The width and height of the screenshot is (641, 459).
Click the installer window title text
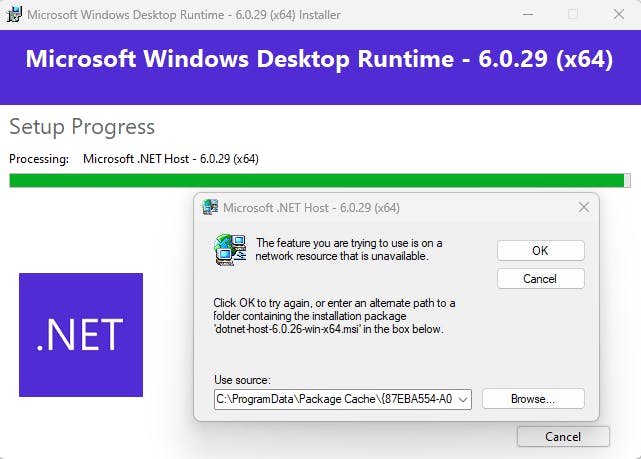183,14
